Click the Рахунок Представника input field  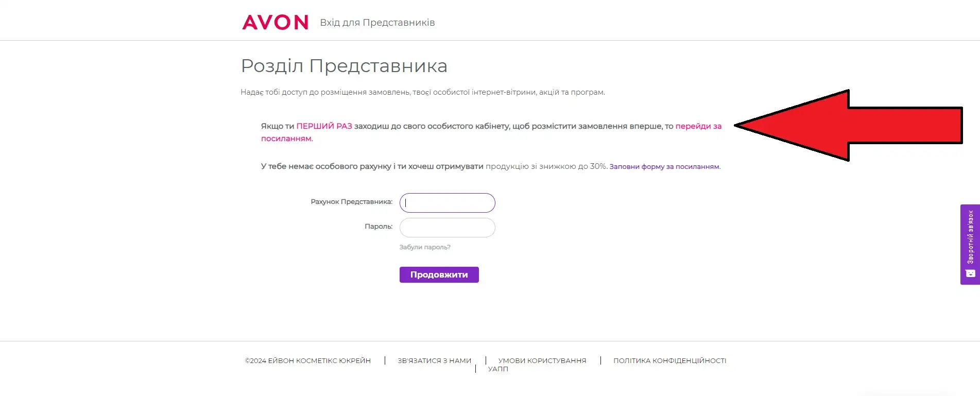(447, 203)
